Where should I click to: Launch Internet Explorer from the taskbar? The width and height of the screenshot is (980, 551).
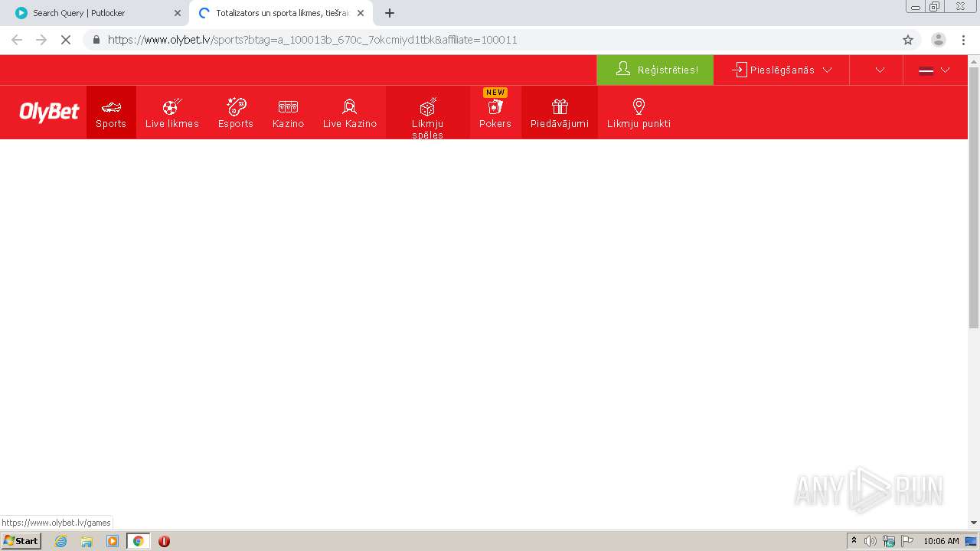click(61, 541)
